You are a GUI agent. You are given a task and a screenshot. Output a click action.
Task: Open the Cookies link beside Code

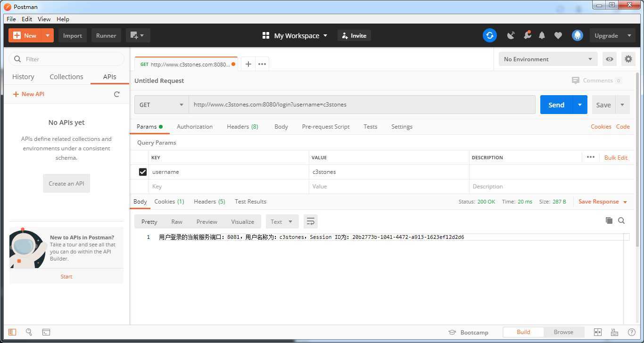[x=601, y=127]
